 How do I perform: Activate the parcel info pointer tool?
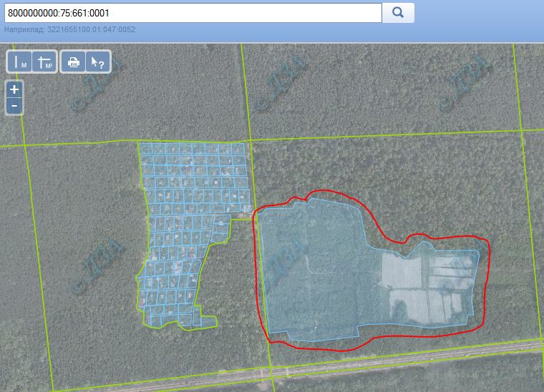98,62
